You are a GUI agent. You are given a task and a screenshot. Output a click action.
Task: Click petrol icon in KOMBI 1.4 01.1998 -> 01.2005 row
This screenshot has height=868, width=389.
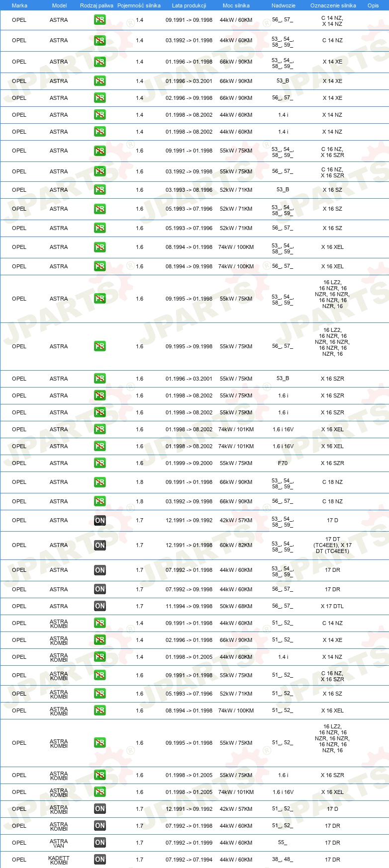coord(100,657)
